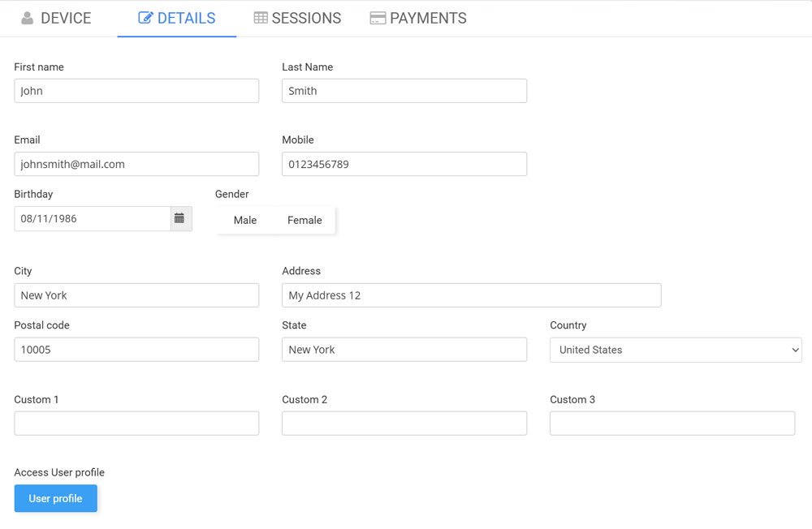Open the Birthday calendar picker icon

click(180, 219)
